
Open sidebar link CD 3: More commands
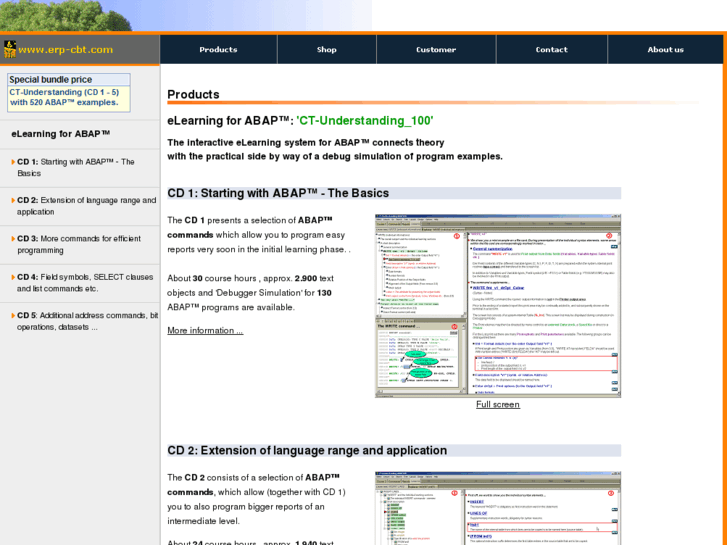pos(79,244)
